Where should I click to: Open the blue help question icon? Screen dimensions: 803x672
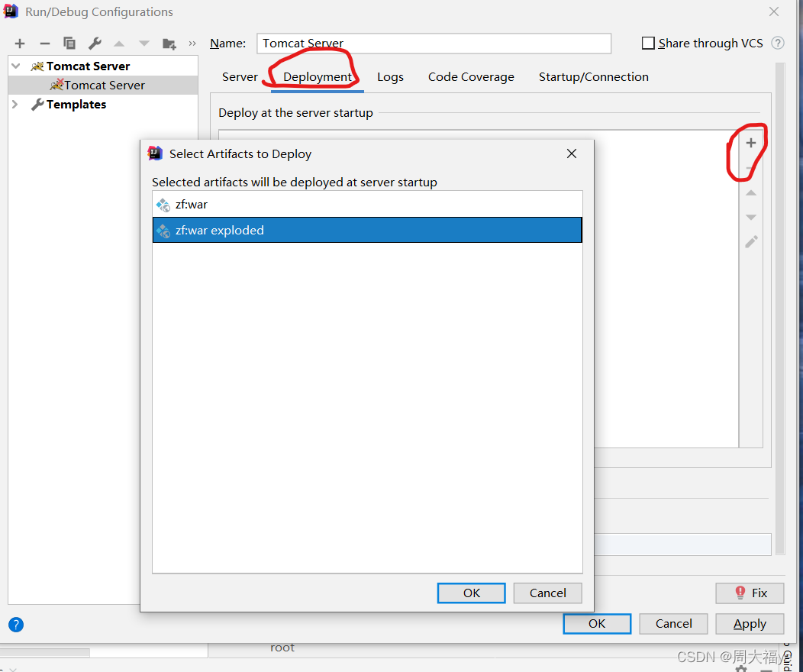[x=16, y=625]
